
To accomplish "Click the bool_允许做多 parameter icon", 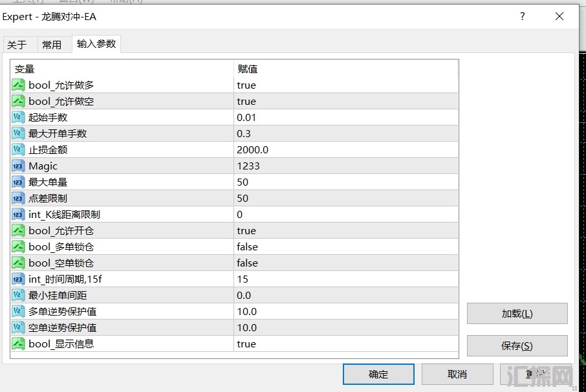I will coord(19,85).
